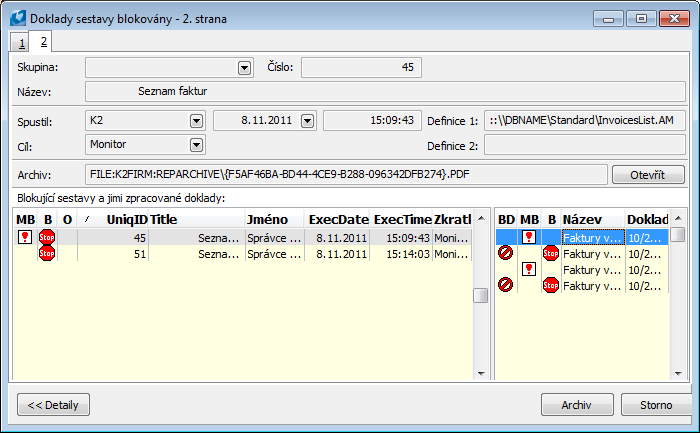700x433 pixels.
Task: Click the Storno button
Action: [656, 405]
